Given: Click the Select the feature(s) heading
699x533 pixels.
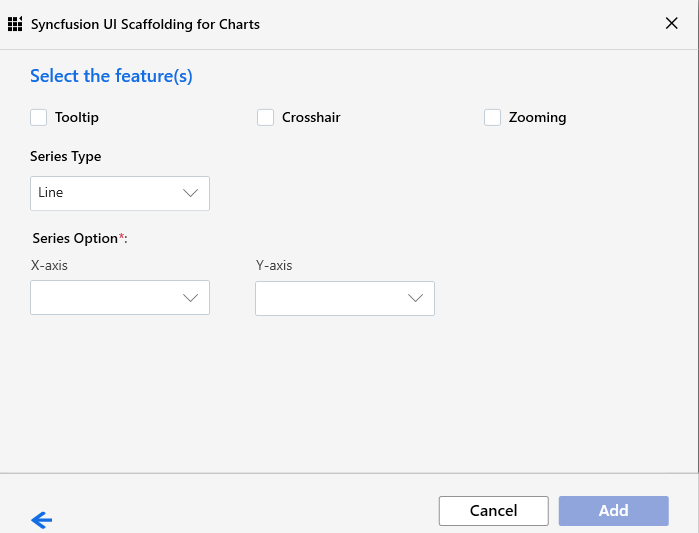Looking at the screenshot, I should (x=111, y=76).
